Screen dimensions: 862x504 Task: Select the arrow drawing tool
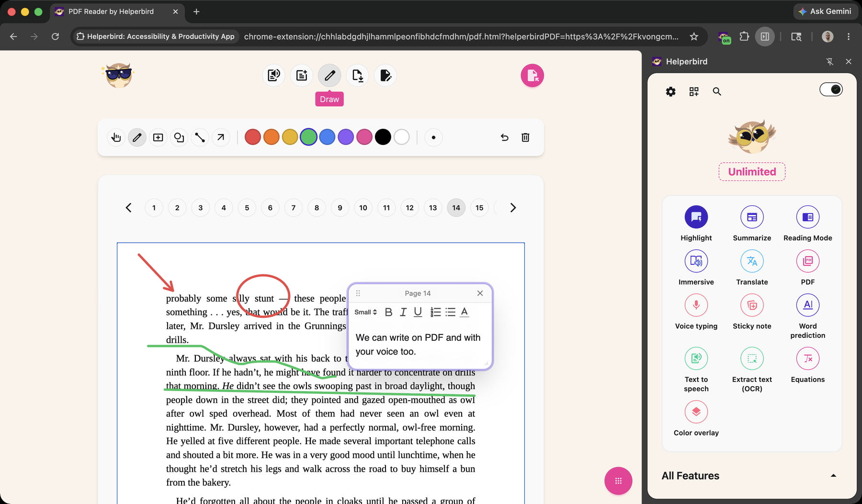(x=221, y=137)
